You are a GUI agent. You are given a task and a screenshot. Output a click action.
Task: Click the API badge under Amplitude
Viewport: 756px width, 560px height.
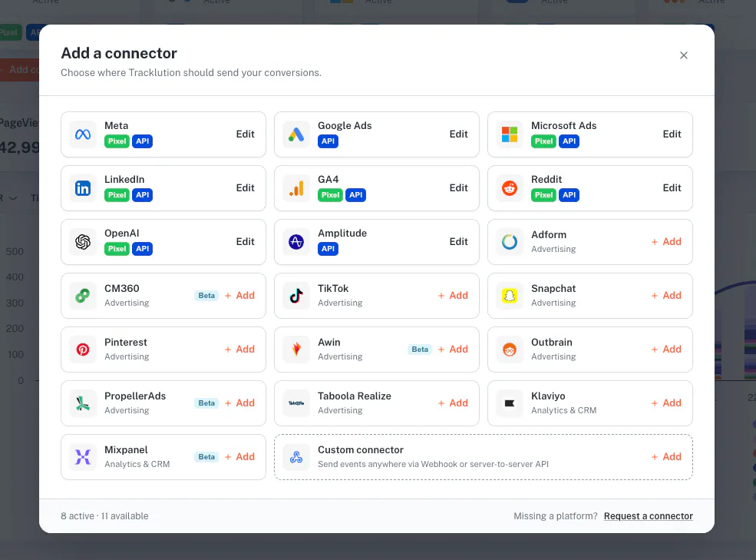coord(328,249)
